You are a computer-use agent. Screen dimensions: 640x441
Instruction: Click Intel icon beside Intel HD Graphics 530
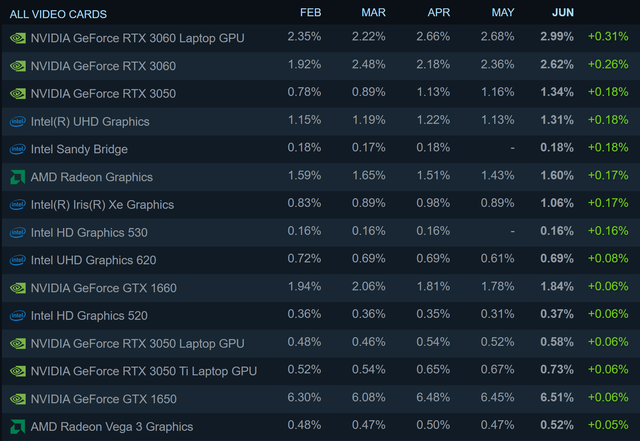tap(17, 233)
